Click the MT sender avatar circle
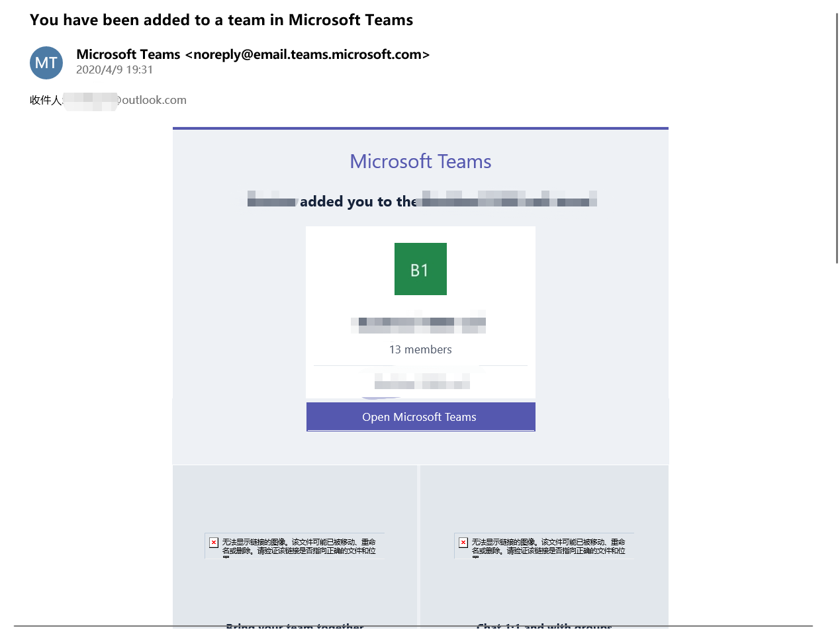This screenshot has height=630, width=840. pos(46,63)
